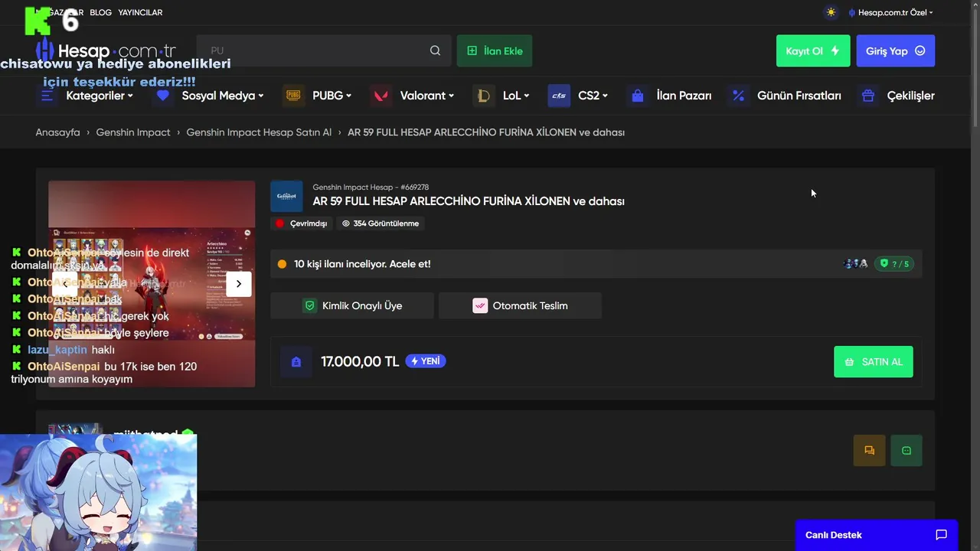The width and height of the screenshot is (980, 551).
Task: Open the İlan Pazarı menu item
Action: (684, 96)
